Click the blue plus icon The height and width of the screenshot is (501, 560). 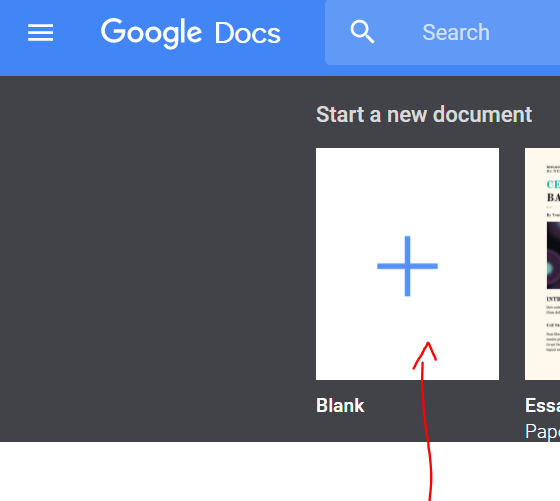click(x=407, y=266)
